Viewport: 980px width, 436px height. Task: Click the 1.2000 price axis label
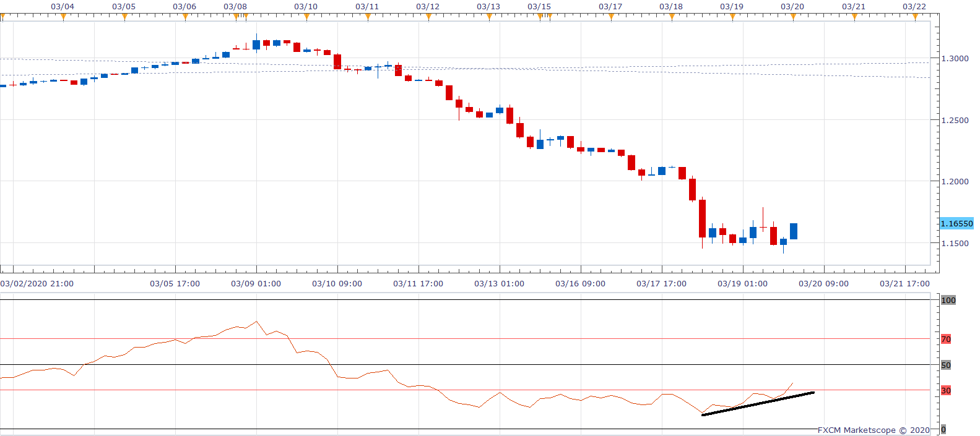point(955,181)
